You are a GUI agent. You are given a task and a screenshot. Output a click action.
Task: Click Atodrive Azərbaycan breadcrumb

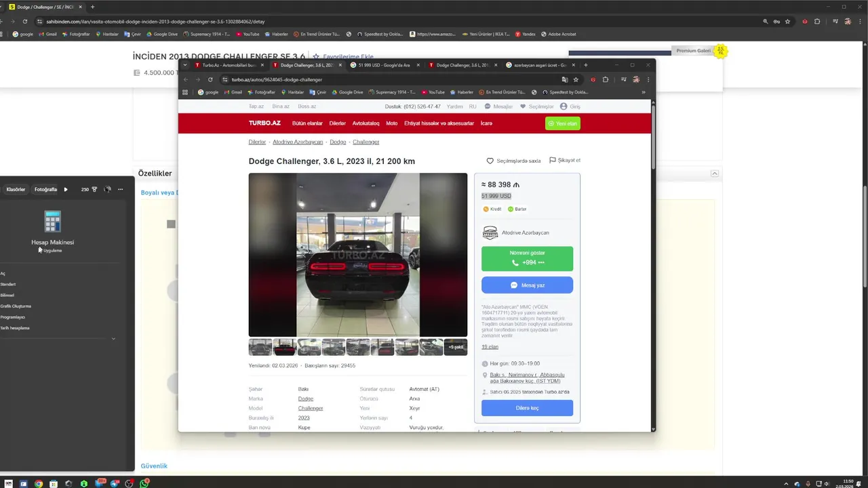(298, 142)
